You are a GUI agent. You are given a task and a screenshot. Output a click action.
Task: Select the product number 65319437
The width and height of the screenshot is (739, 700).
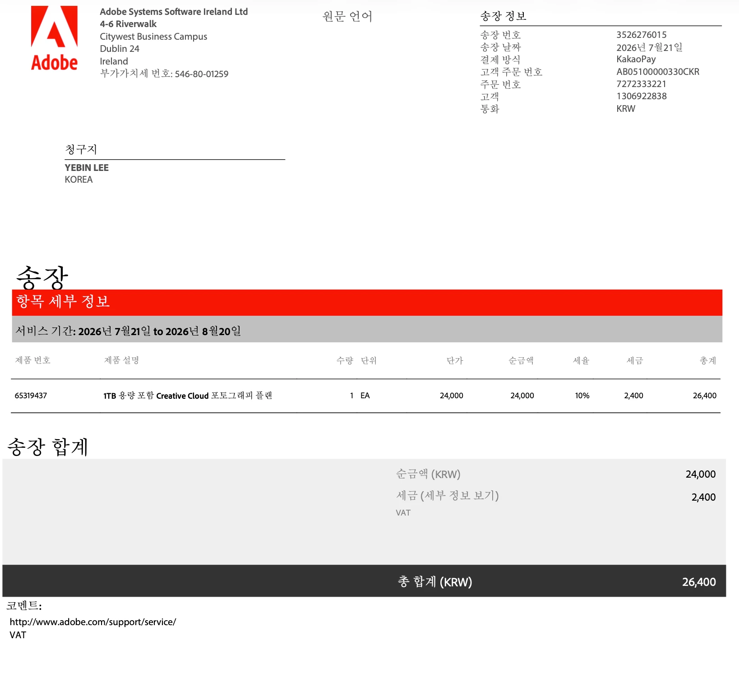pos(31,396)
